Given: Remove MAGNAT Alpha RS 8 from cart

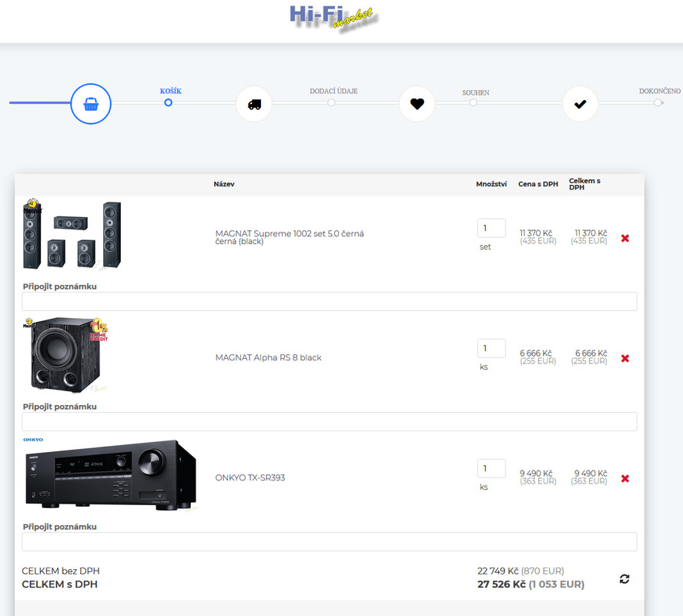Looking at the screenshot, I should point(625,358).
